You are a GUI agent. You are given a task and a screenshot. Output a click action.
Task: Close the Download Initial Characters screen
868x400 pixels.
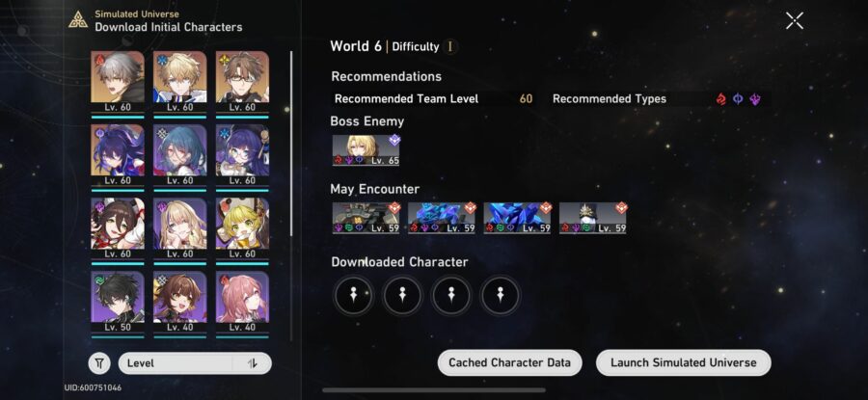click(795, 21)
